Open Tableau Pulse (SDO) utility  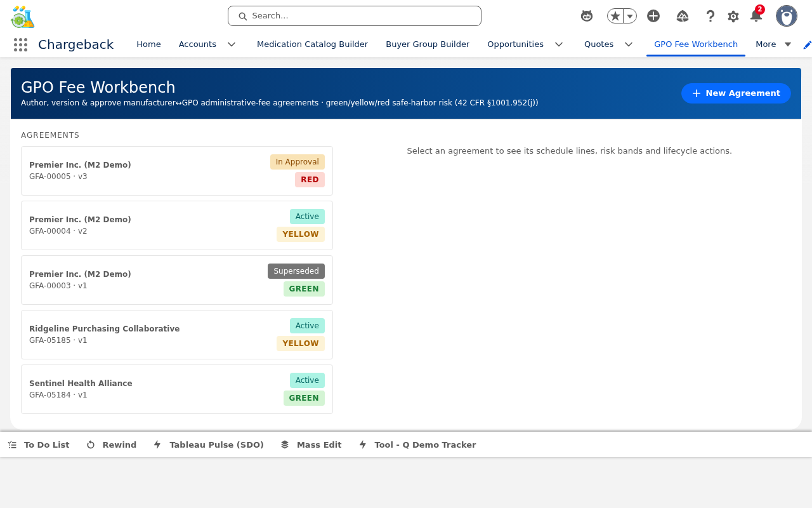(x=209, y=445)
